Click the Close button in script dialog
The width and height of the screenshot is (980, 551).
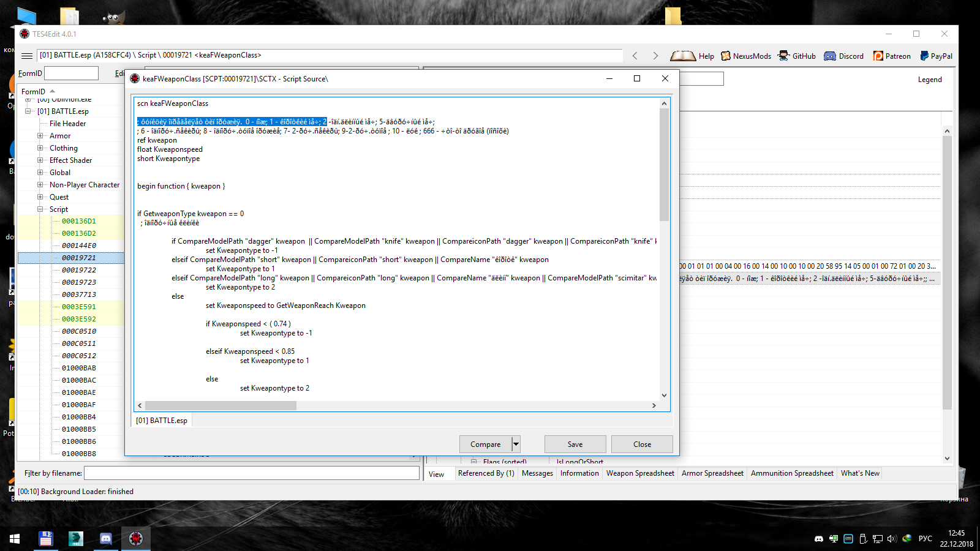642,444
